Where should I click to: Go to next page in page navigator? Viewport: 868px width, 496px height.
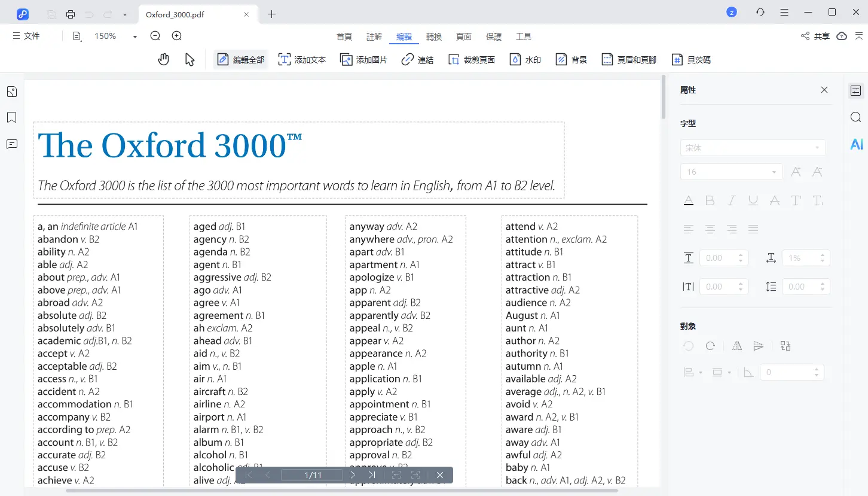point(353,475)
